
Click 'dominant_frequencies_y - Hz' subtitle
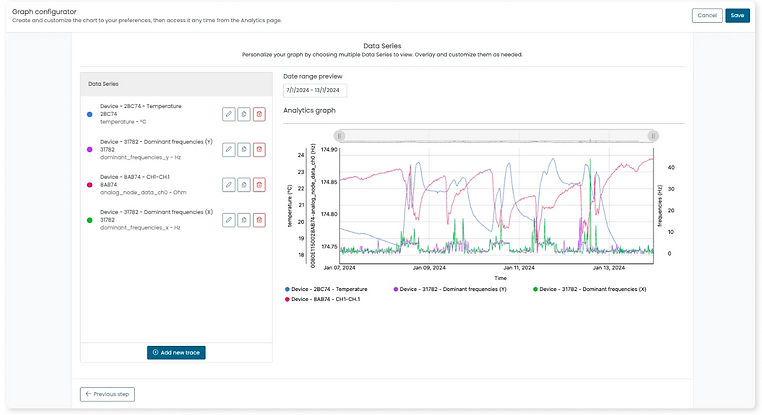pyautogui.click(x=140, y=157)
